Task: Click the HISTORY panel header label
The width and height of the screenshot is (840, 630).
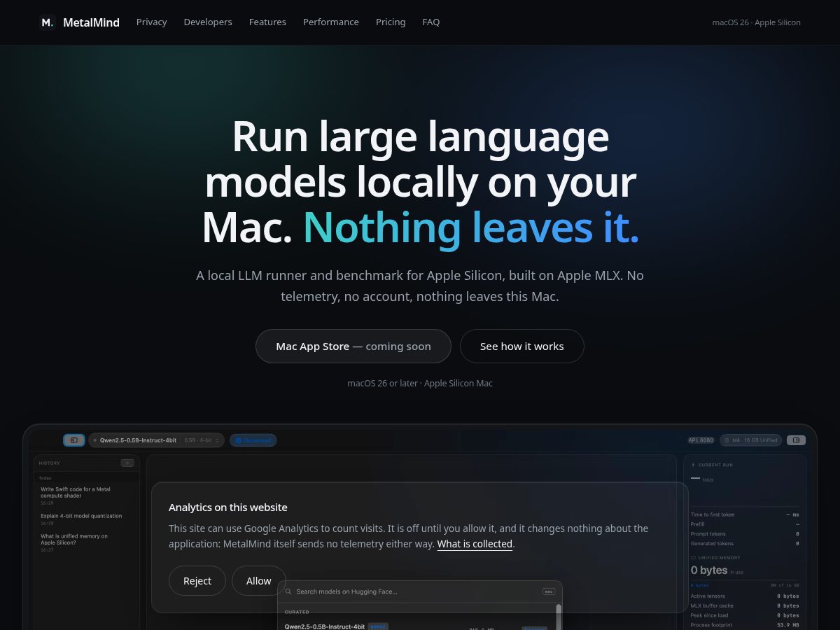Action: click(50, 463)
